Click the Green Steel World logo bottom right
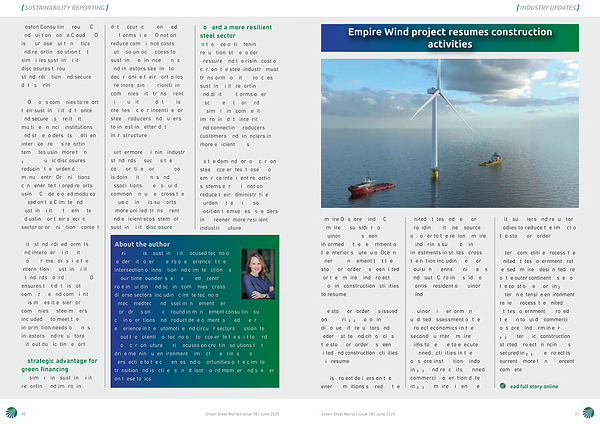Screen dimensions: 600x424 [x=588, y=413]
